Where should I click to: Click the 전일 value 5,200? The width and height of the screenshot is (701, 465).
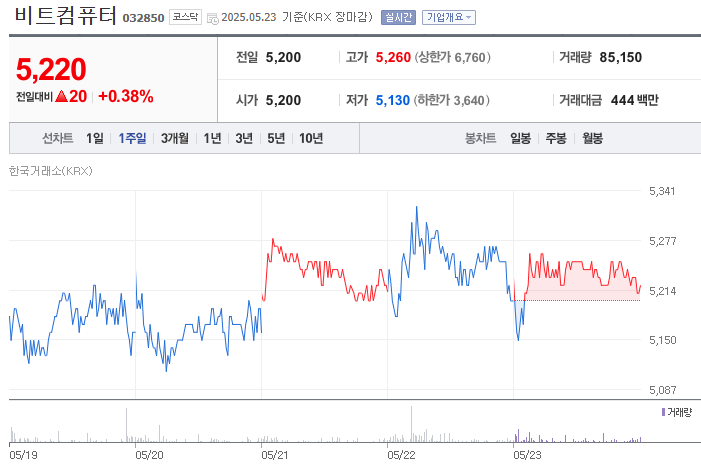283,57
